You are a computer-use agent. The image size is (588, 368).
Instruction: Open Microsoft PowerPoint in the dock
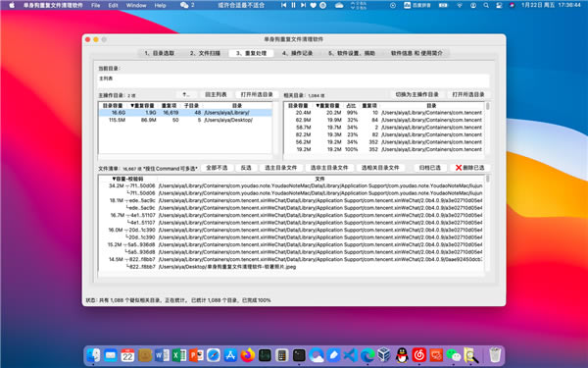click(x=196, y=355)
